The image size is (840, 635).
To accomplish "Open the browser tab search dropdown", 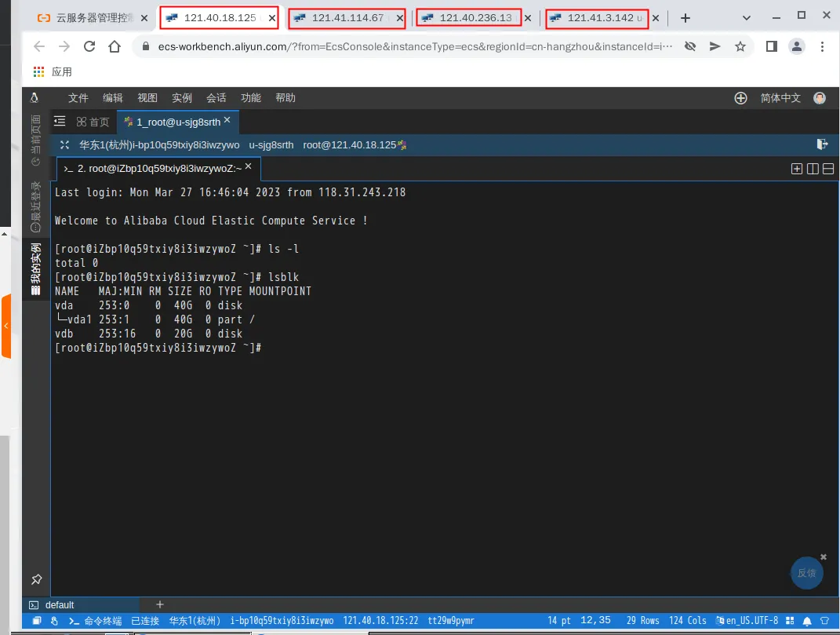I will (746, 18).
